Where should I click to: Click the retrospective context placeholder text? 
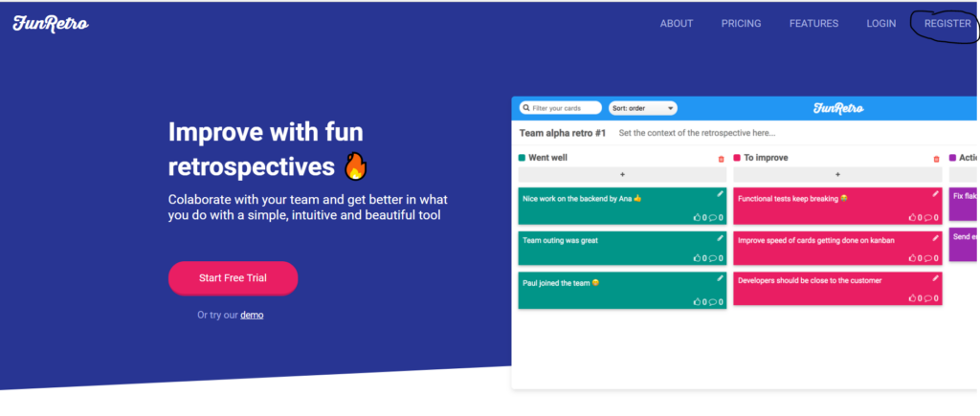tap(697, 133)
